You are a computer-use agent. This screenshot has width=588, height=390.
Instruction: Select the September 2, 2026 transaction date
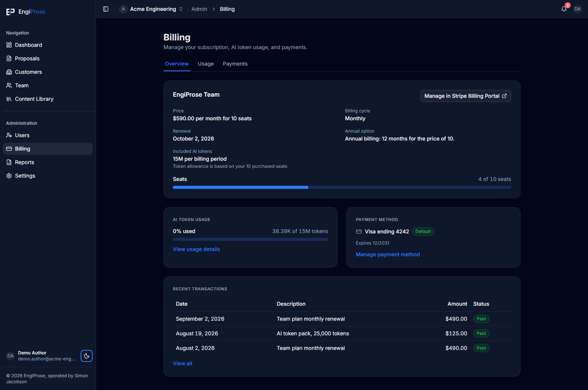200,319
